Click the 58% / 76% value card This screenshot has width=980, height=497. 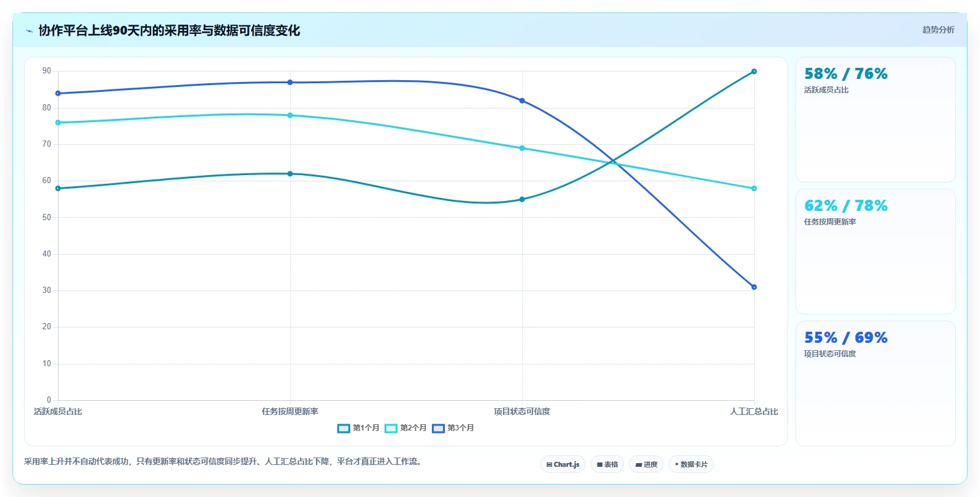tap(876, 120)
